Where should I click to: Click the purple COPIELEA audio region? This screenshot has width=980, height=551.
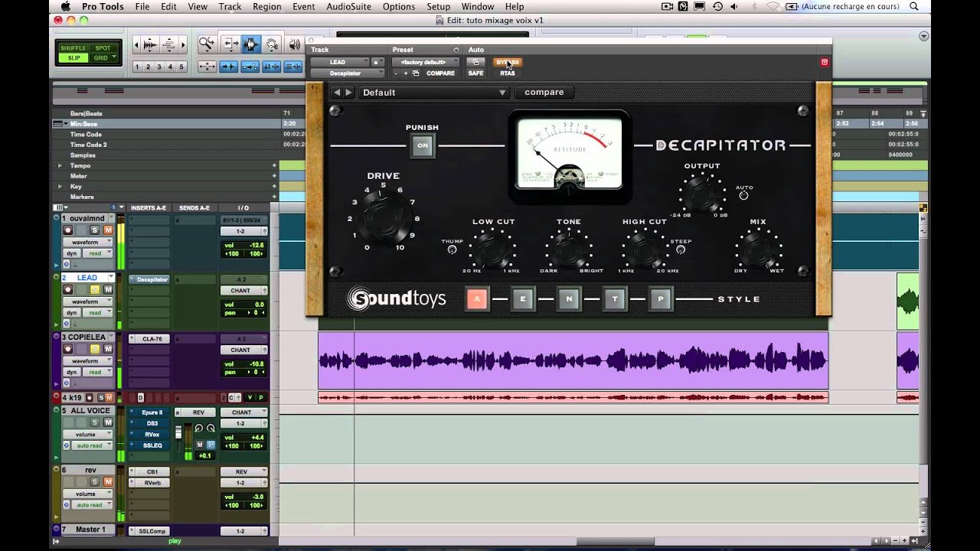tap(573, 360)
